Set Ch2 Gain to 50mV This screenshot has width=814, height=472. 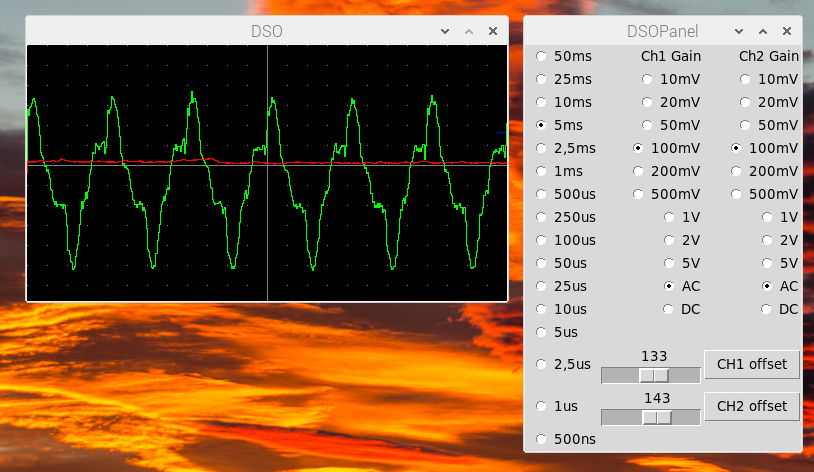(x=769, y=125)
